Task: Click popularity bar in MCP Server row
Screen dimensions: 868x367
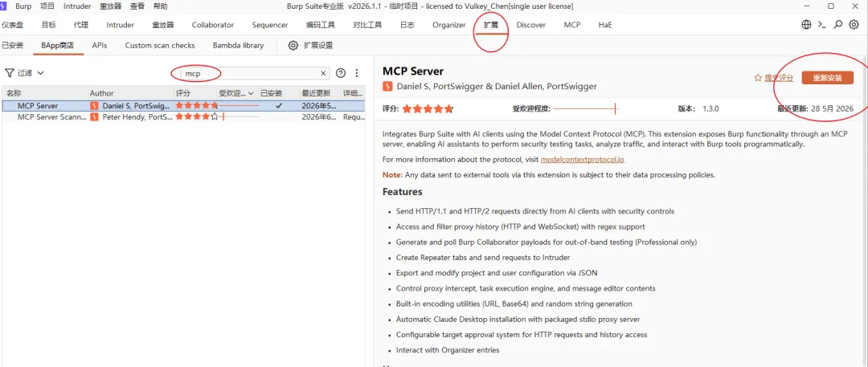Action: (x=238, y=105)
